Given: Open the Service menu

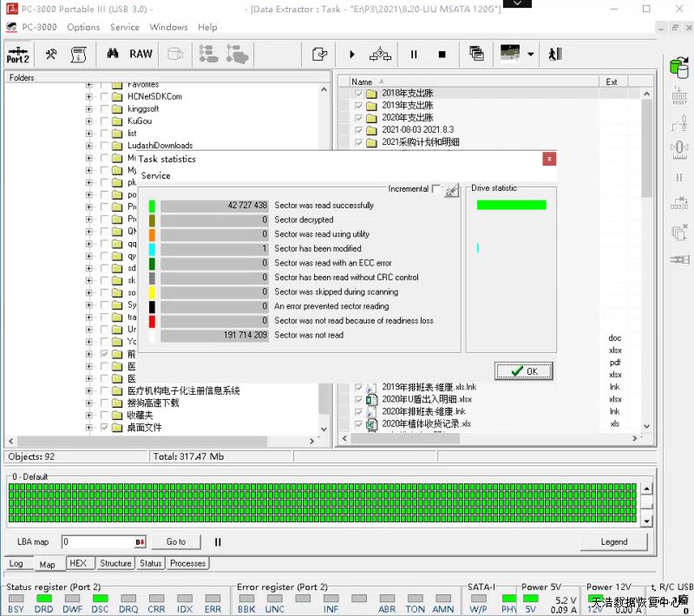Looking at the screenshot, I should tap(124, 27).
